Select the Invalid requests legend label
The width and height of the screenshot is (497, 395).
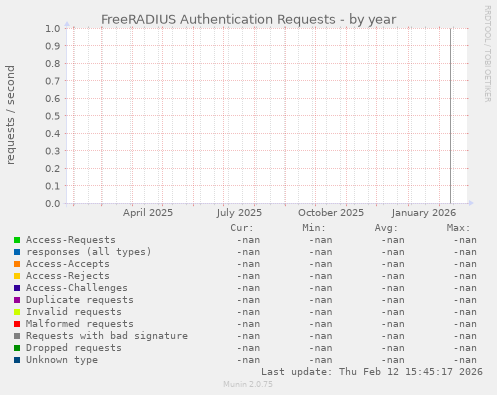click(74, 312)
